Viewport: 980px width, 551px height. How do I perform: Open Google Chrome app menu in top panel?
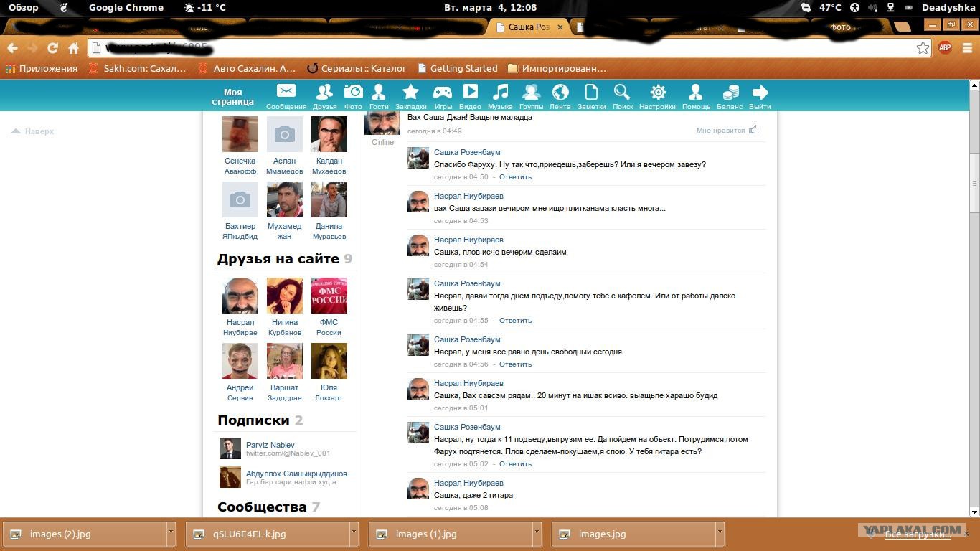tap(126, 8)
